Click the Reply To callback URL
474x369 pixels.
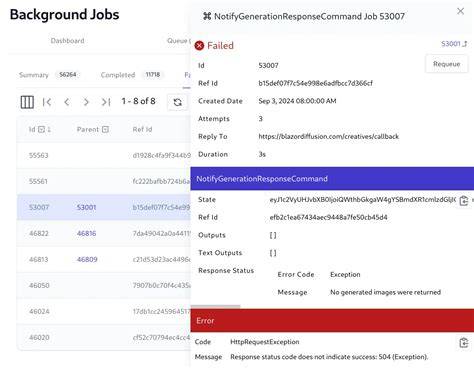click(x=328, y=136)
